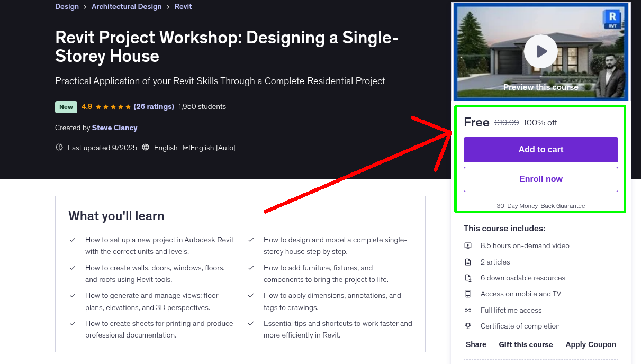The height and width of the screenshot is (364, 641).
Task: Open the Share option
Action: pos(475,344)
